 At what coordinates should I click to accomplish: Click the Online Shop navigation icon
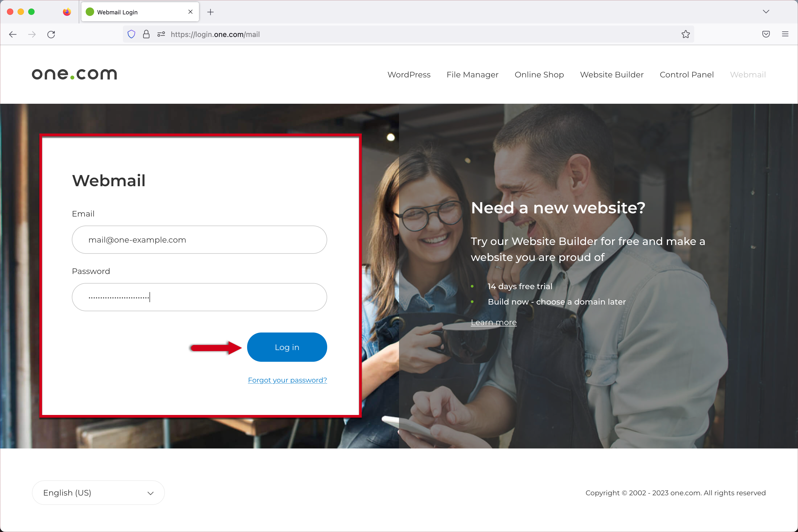click(x=539, y=75)
